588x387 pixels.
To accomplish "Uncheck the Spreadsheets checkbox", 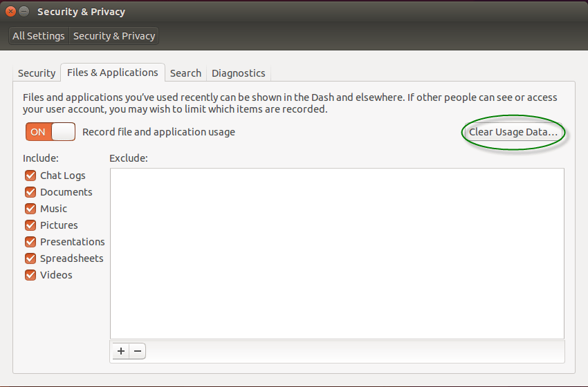I will (x=30, y=258).
